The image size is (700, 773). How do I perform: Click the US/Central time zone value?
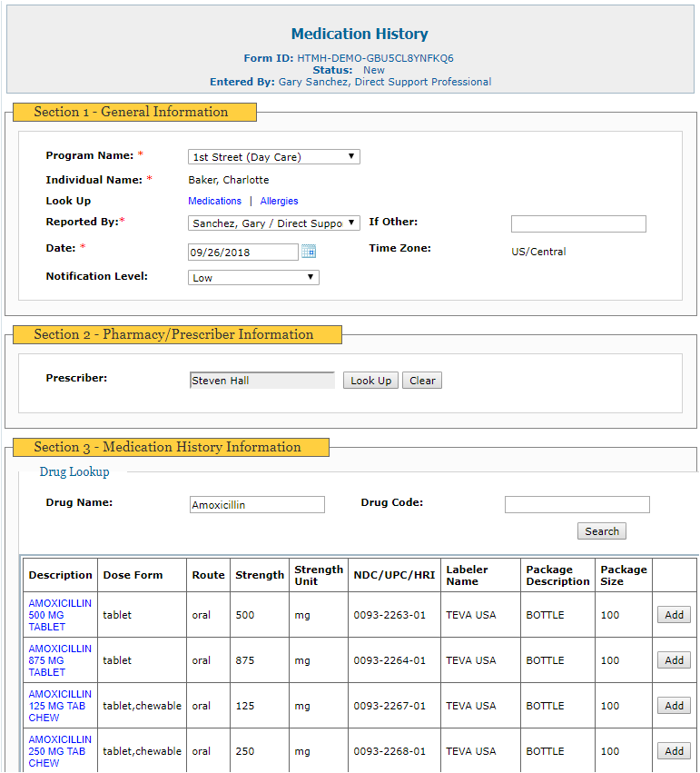coord(538,252)
